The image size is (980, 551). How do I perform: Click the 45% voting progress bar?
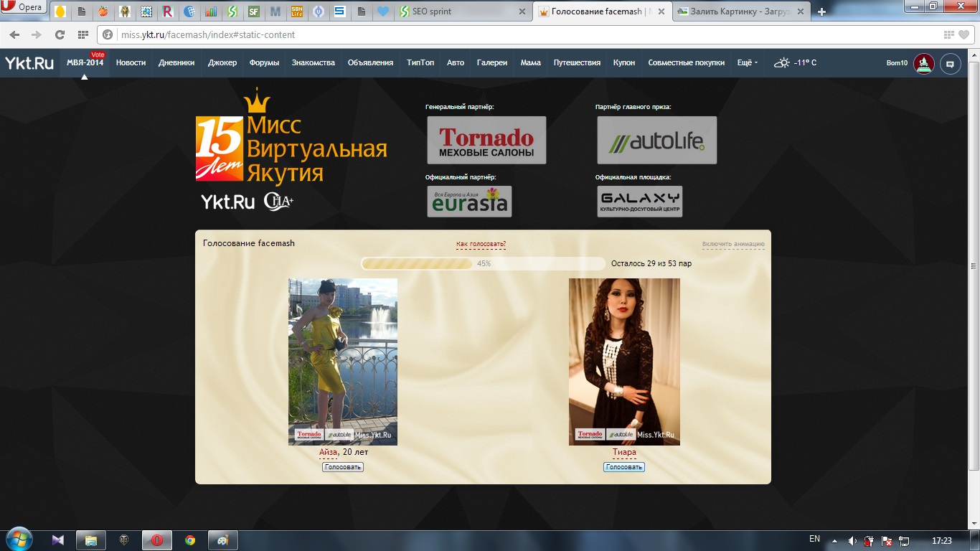click(484, 263)
